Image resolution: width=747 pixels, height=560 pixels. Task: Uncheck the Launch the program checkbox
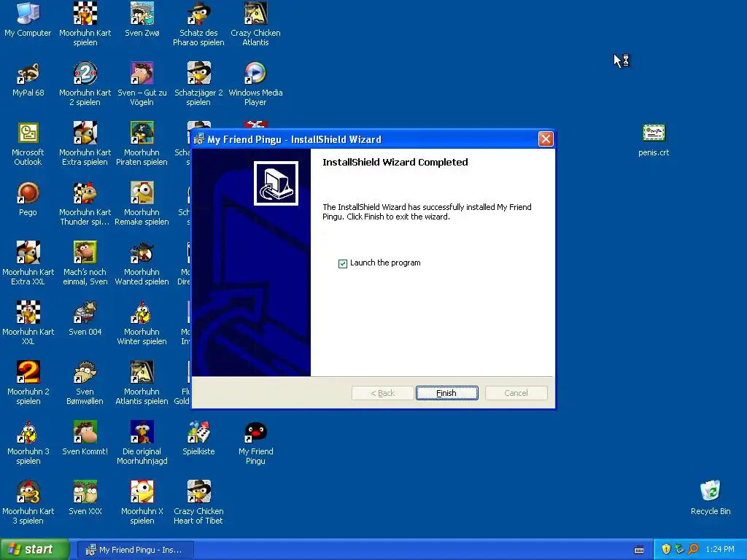pos(343,263)
